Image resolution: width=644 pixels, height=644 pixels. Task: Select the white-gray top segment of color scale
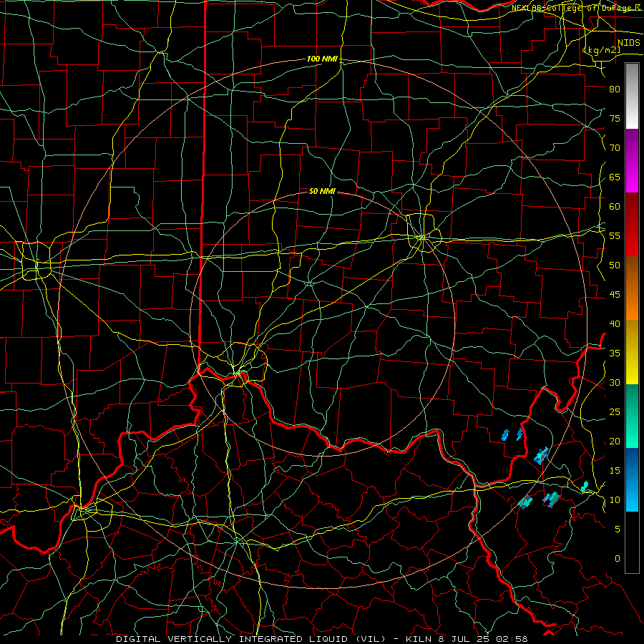(x=632, y=96)
